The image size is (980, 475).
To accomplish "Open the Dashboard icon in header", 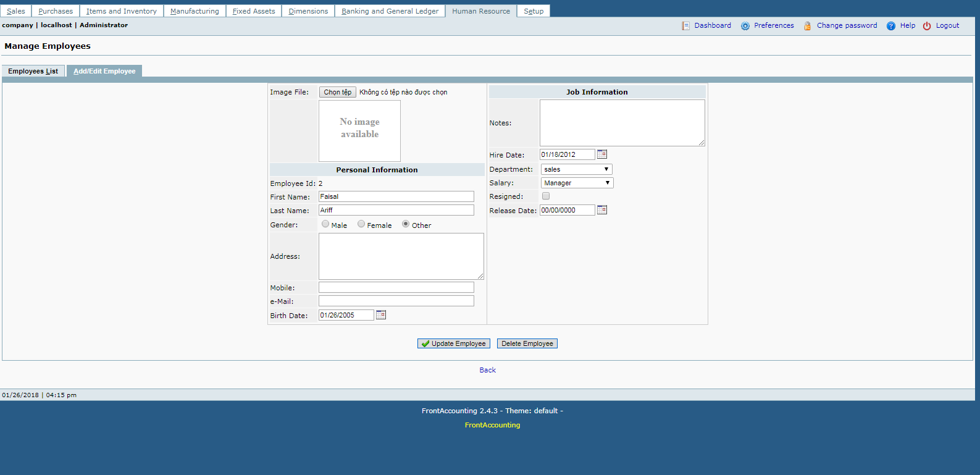I will pos(685,26).
